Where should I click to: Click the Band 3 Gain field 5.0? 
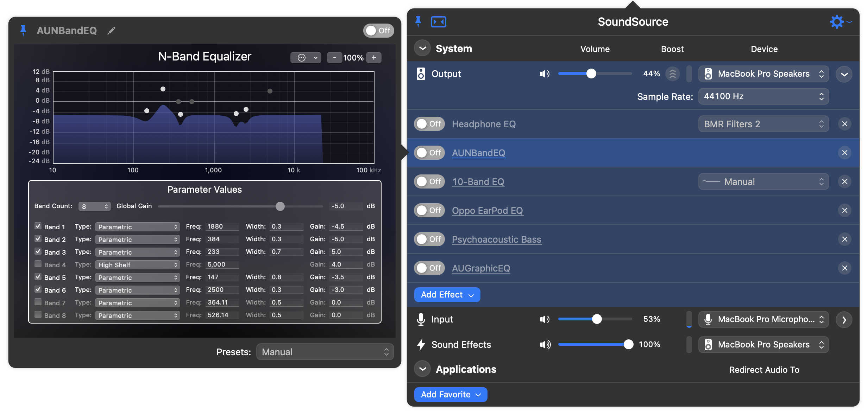(x=346, y=252)
